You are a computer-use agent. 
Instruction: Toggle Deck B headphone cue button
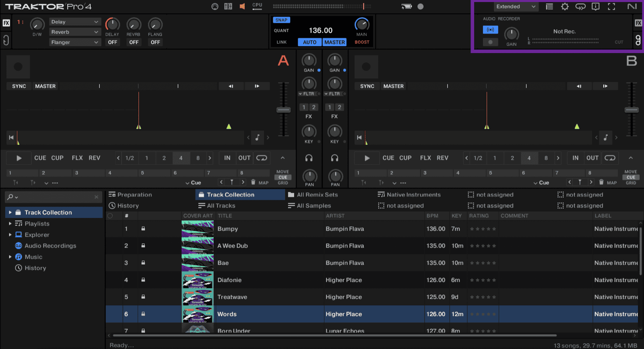(334, 158)
